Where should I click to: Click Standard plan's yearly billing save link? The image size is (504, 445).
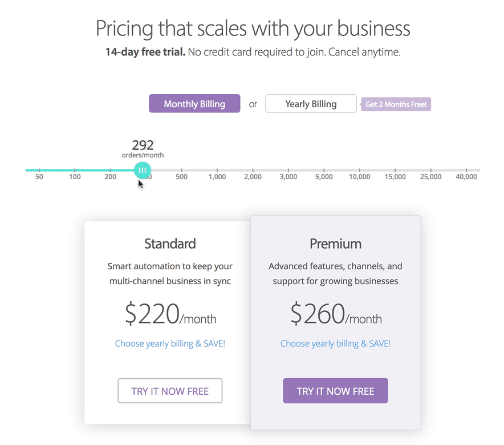tap(170, 343)
